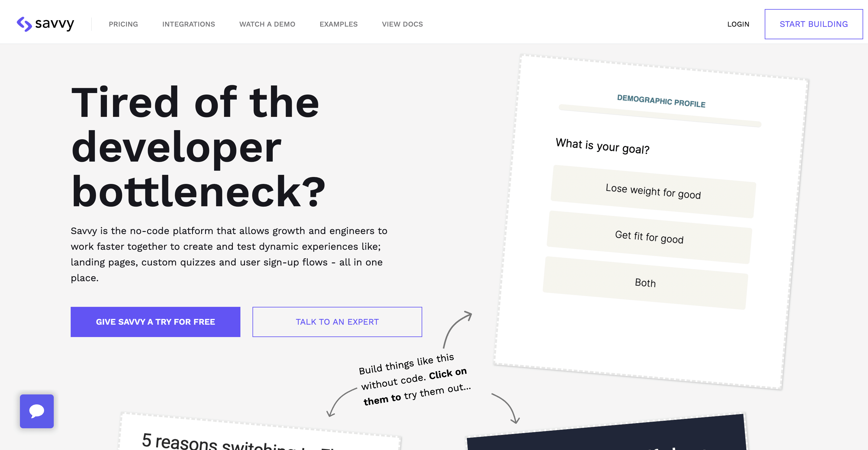Screen dimensions: 868x450
Task: Click PRICING navigation menu item
Action: point(123,24)
